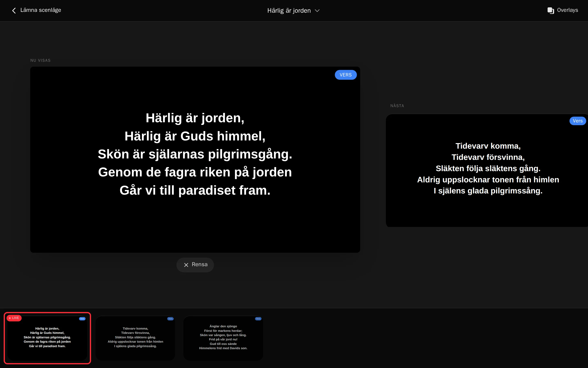Select the Änglar den sjöngo thumbnail
The image size is (588, 368).
(223, 338)
